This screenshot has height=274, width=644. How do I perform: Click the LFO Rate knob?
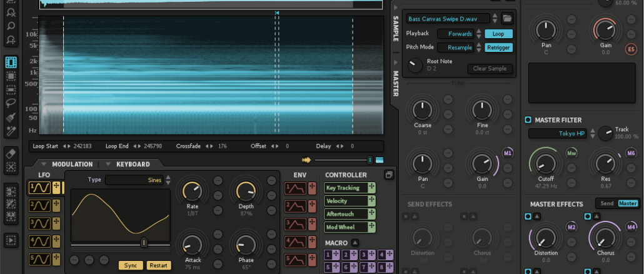(x=192, y=191)
